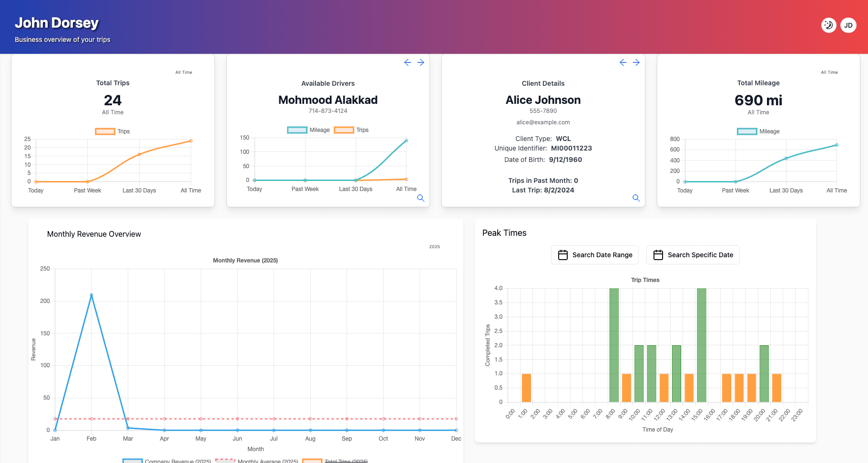Go to the previous driver with the left arrow
Image resolution: width=868 pixels, height=463 pixels.
coord(408,62)
